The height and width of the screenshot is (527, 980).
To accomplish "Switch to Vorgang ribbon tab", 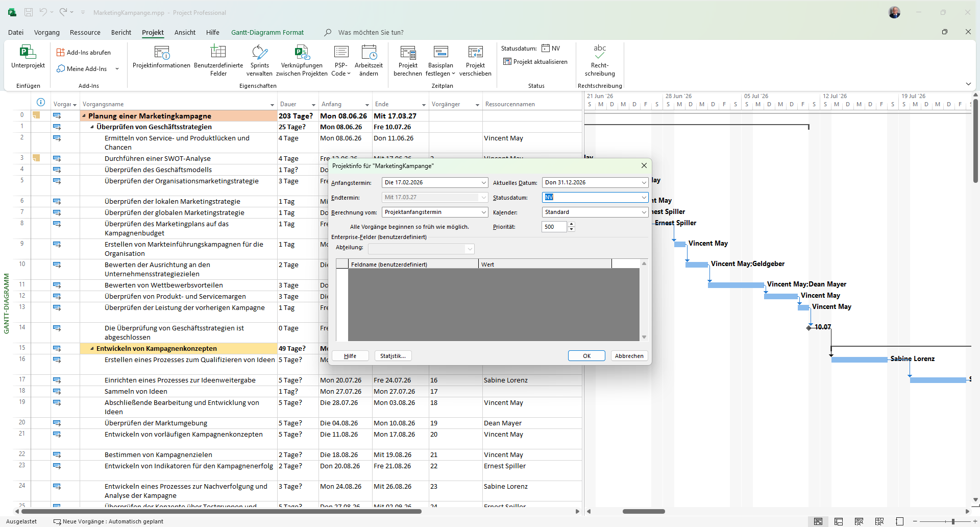I will (x=47, y=32).
